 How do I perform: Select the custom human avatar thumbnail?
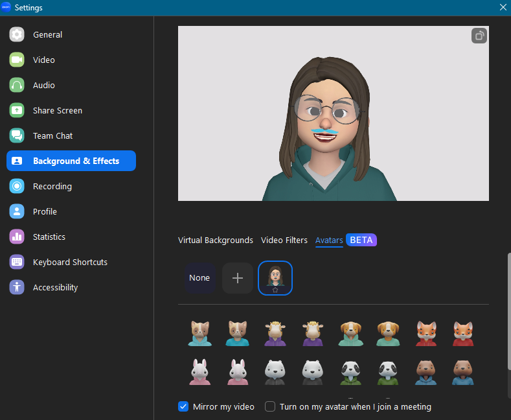(x=275, y=278)
